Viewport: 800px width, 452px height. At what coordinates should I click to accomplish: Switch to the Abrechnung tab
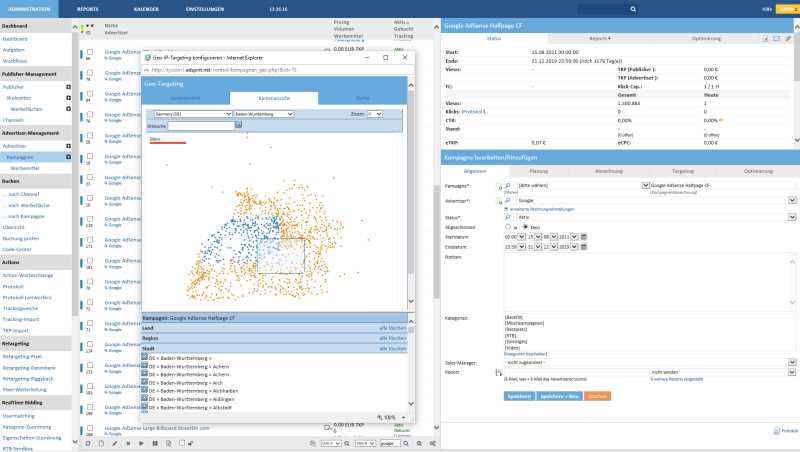(x=609, y=171)
